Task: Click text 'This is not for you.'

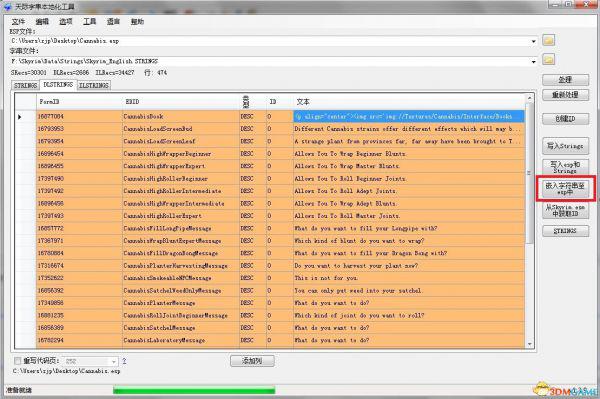Action: tap(326, 278)
